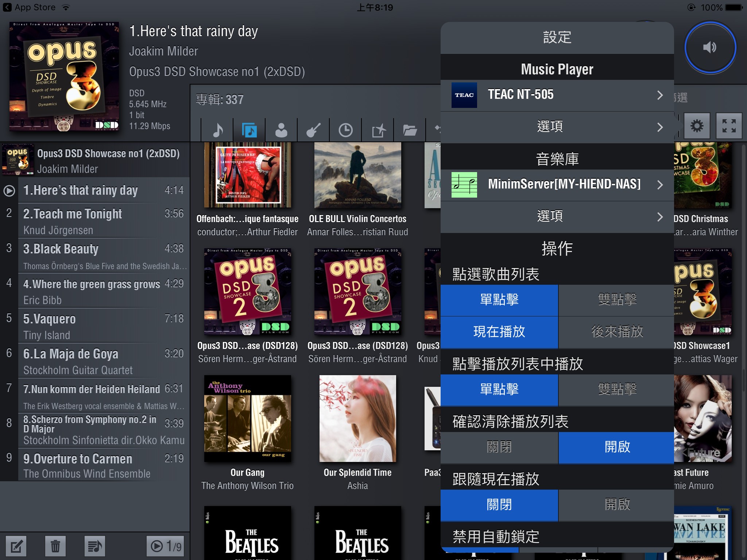Screen dimensions: 747x560
Task: Tap the 設定 popup title bar
Action: (x=557, y=38)
